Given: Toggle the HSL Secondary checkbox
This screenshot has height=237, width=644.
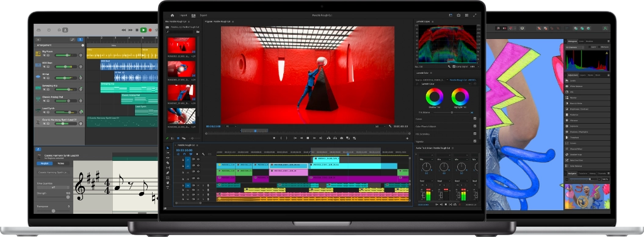Looking at the screenshot, I should click(475, 133).
